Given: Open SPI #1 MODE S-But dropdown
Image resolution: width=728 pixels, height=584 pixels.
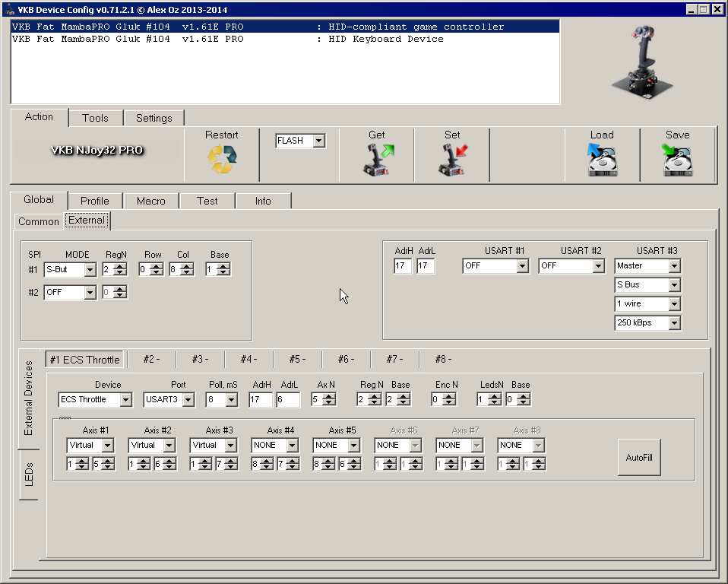Looking at the screenshot, I should click(x=90, y=269).
